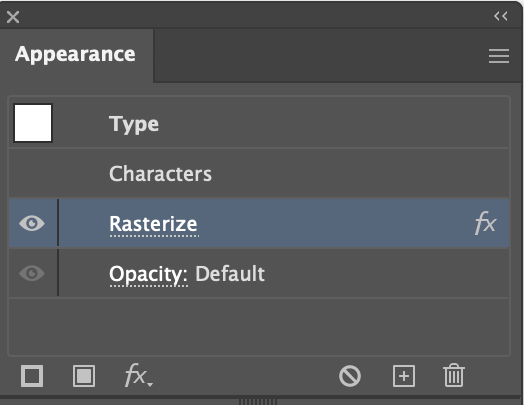Click the Default opacity value
Viewport: 524px width, 405px height.
point(230,274)
